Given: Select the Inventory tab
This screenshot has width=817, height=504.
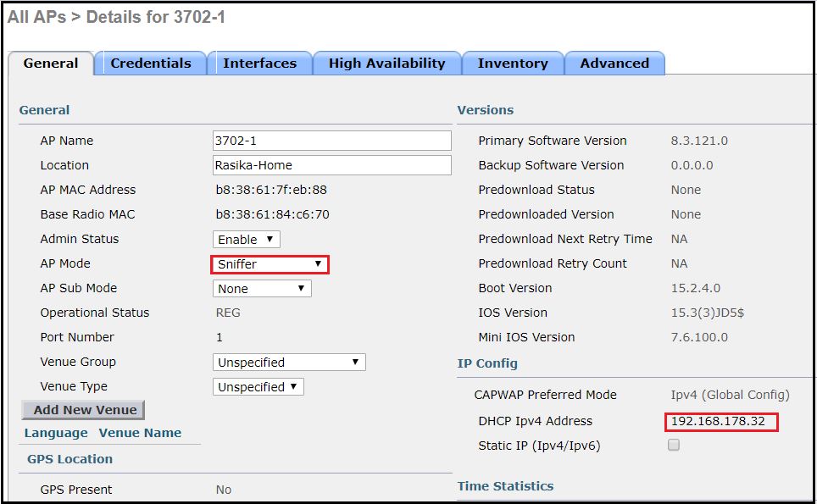Looking at the screenshot, I should [513, 64].
